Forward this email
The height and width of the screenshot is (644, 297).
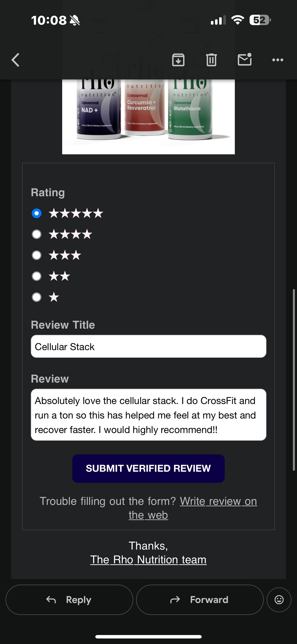click(x=200, y=600)
